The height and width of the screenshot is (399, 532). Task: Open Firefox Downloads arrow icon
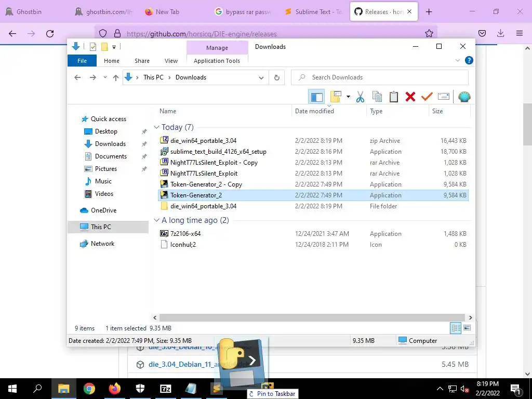[500, 33]
